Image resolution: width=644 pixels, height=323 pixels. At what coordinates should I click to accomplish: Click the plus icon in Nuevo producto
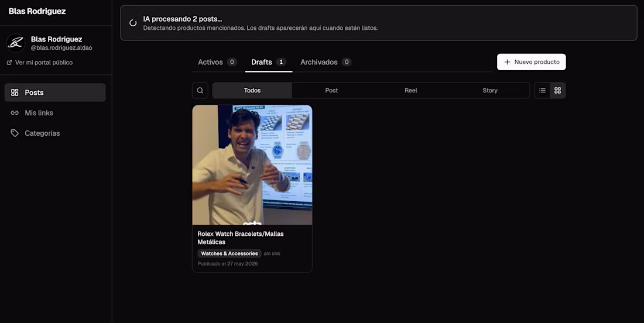pyautogui.click(x=507, y=62)
